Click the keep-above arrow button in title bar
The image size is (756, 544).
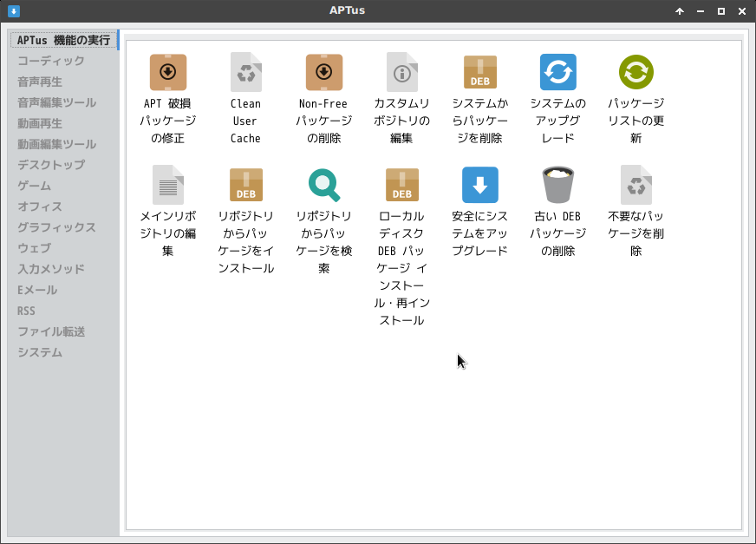pyautogui.click(x=680, y=11)
